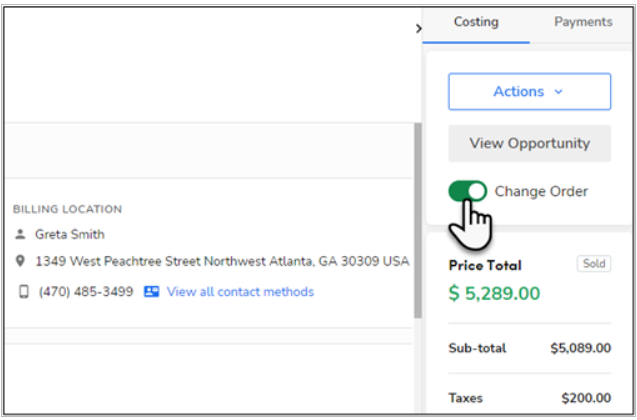Click the Sold status badge
The height and width of the screenshot is (420, 637).
point(593,264)
